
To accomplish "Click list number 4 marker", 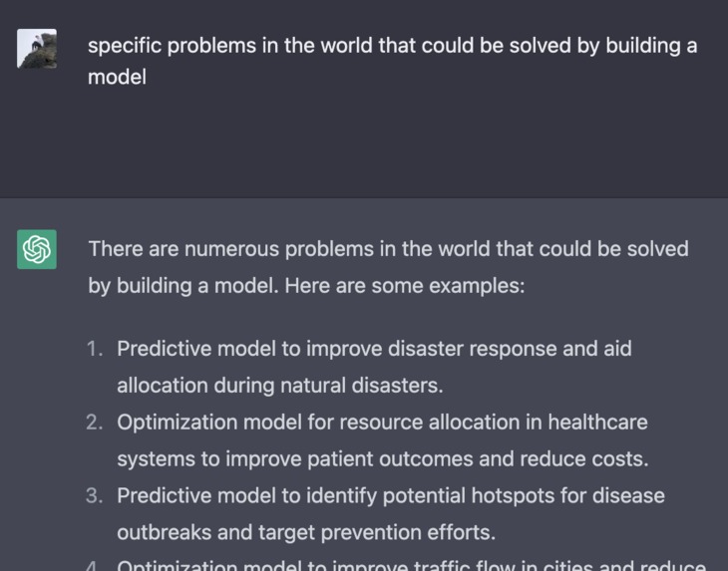I will (x=93, y=566).
